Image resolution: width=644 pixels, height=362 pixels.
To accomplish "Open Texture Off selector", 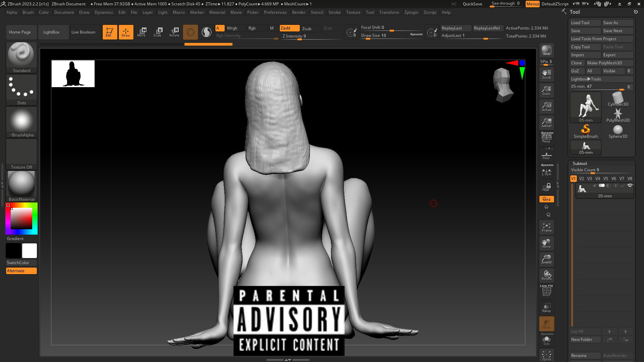I will (21, 154).
